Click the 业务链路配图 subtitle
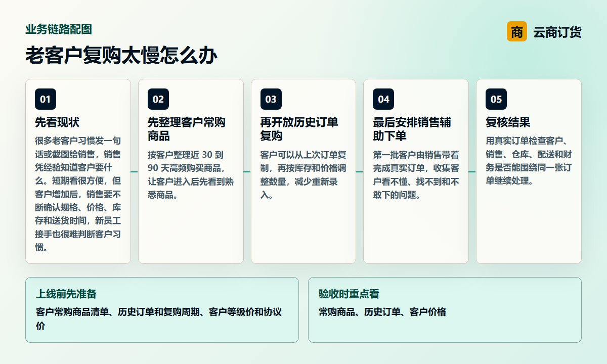Image resolution: width=607 pixels, height=364 pixels. click(59, 29)
